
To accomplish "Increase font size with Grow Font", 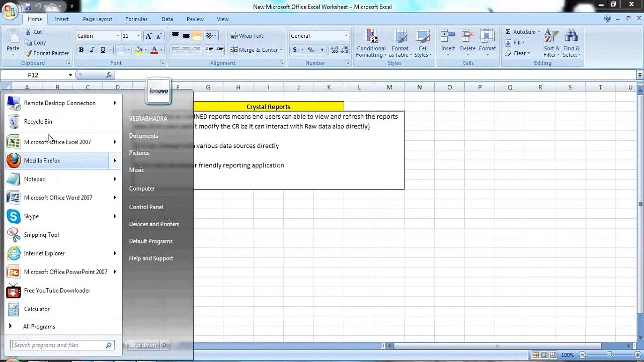I will point(148,36).
